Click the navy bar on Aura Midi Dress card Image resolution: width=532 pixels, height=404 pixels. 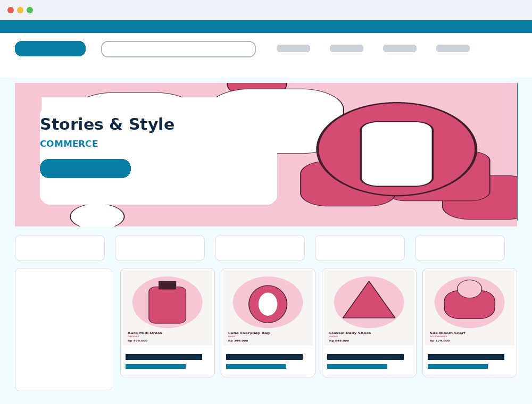click(x=164, y=357)
